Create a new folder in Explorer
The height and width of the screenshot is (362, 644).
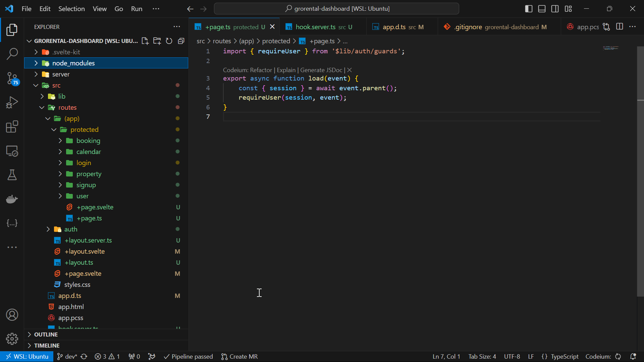tap(157, 41)
